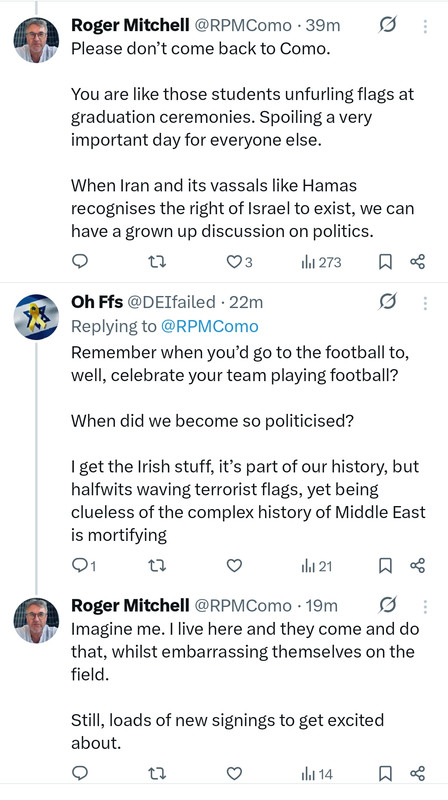Viewport: 448px width, 800px height.
Task: View the 14 views analytics on last tweet
Action: (317, 773)
